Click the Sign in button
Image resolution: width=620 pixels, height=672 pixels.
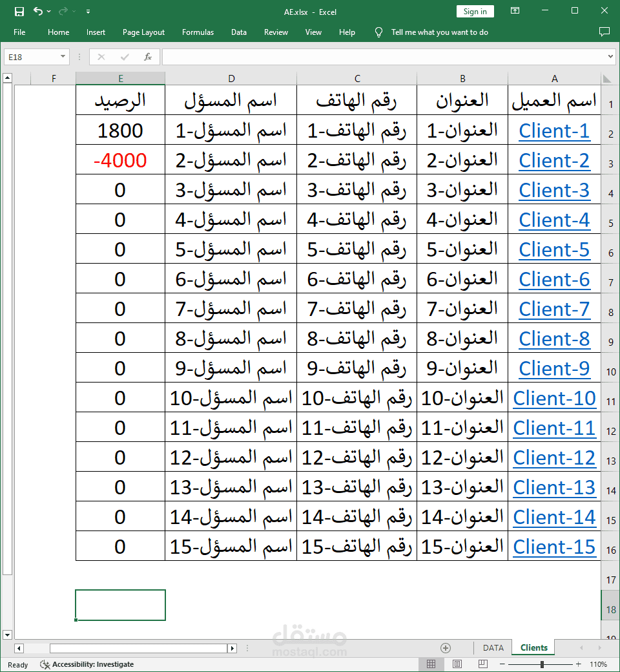[x=475, y=11]
